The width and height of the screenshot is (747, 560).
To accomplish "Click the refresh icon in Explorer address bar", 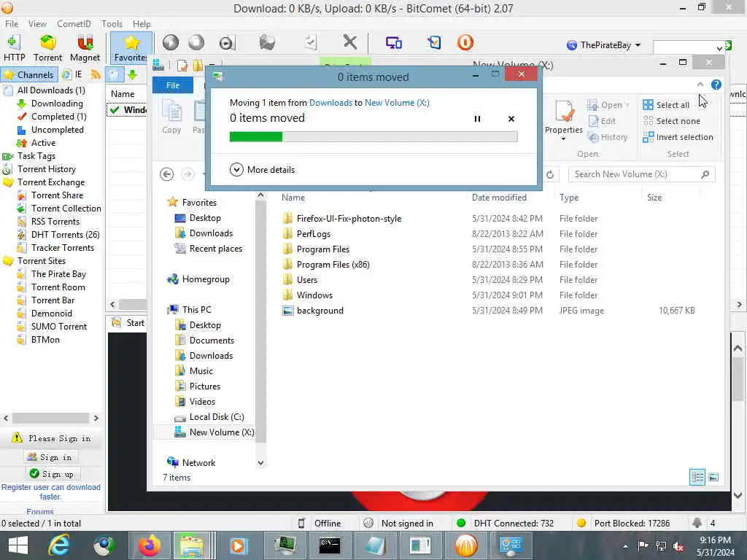I will [x=550, y=174].
